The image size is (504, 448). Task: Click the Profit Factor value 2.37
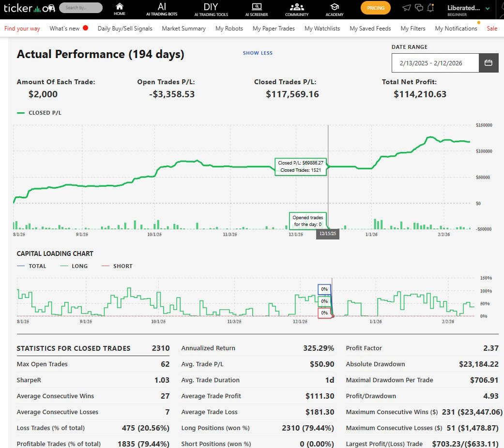pyautogui.click(x=491, y=348)
